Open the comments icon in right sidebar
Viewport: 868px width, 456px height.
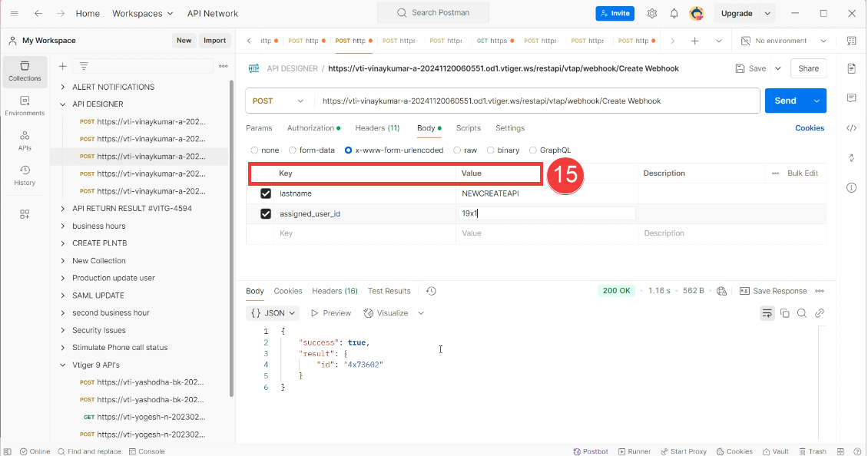(851, 98)
